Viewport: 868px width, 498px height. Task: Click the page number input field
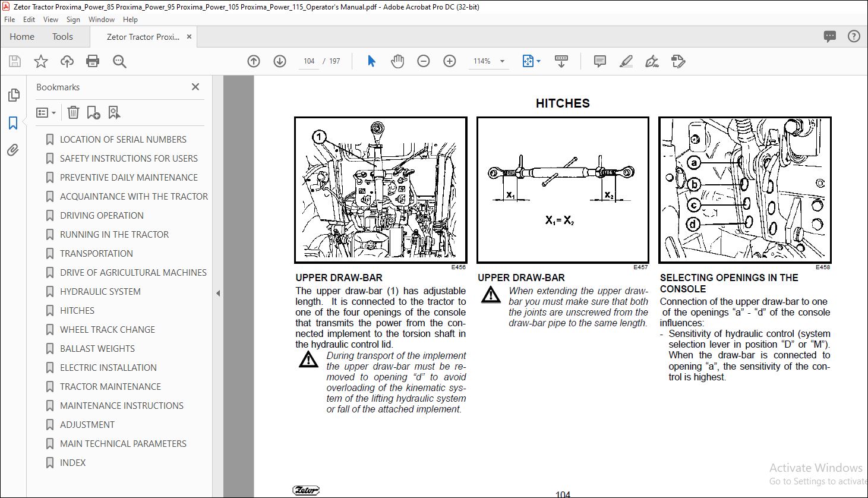click(309, 61)
